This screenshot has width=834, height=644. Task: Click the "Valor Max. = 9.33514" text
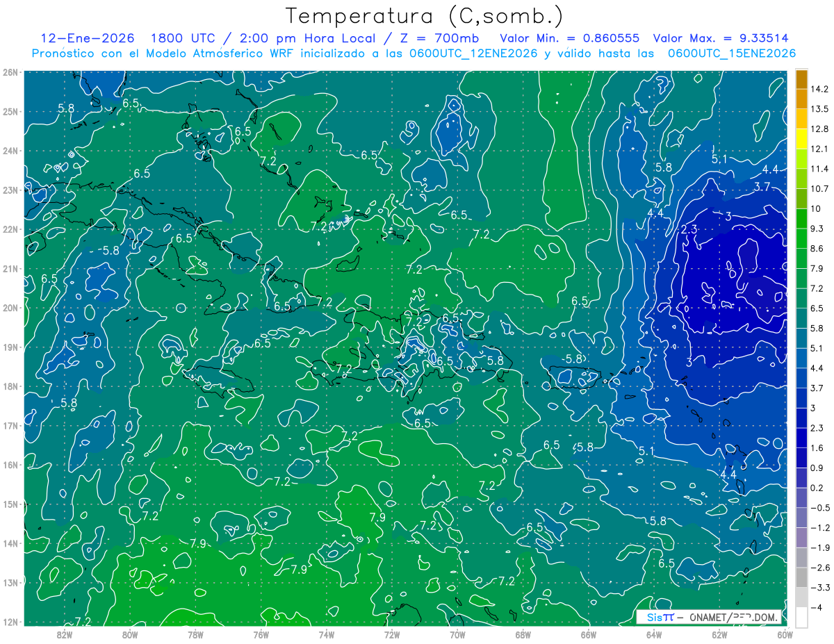point(721,38)
